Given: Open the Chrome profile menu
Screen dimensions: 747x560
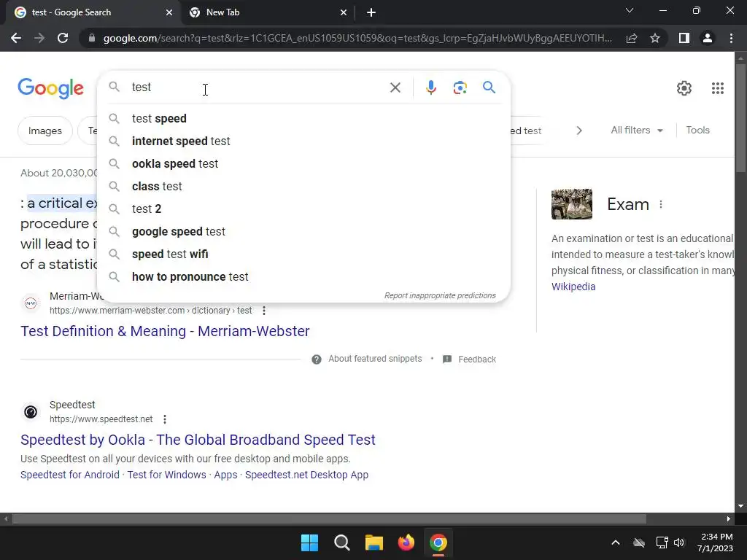Looking at the screenshot, I should pos(708,38).
